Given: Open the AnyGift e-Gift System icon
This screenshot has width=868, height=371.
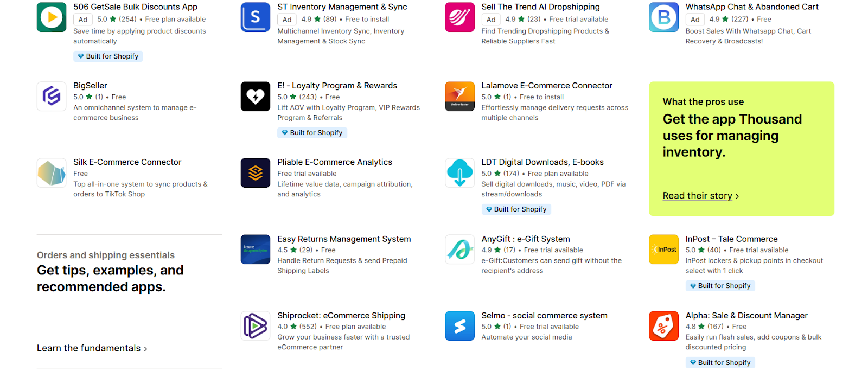Looking at the screenshot, I should click(x=459, y=250).
